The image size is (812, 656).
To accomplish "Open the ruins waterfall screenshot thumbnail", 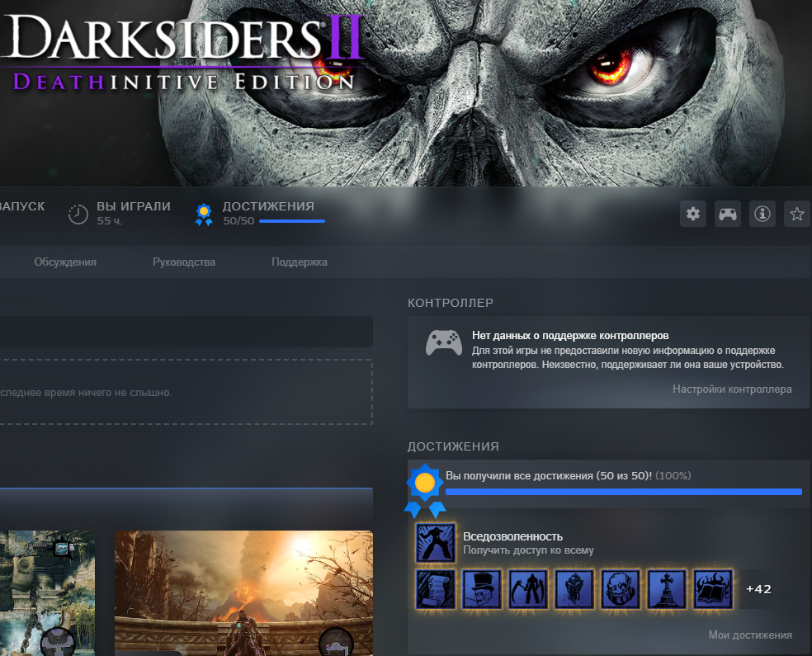I will point(47,592).
